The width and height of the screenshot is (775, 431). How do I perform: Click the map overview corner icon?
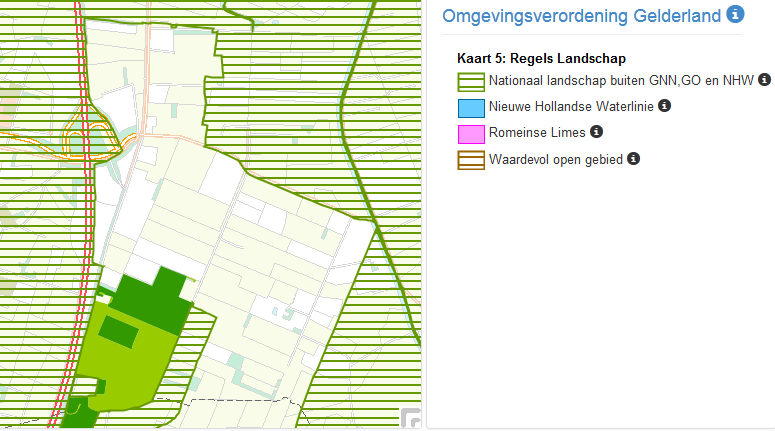click(410, 418)
